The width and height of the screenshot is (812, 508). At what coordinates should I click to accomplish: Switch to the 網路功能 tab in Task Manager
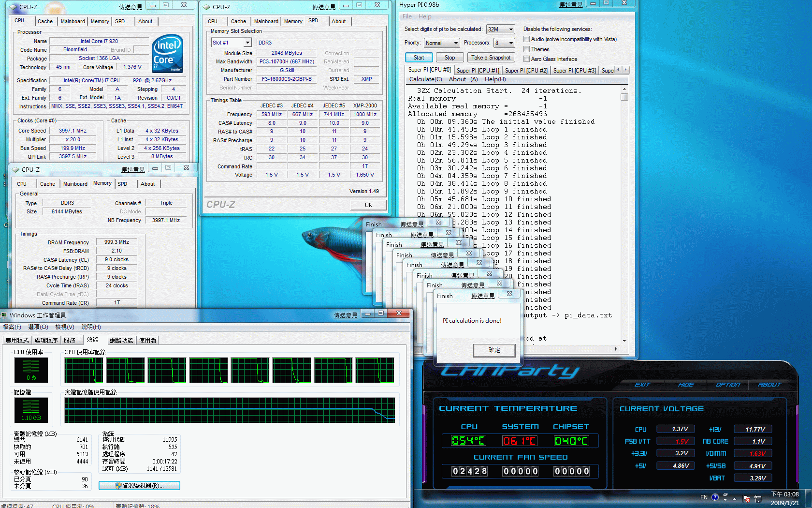tap(121, 341)
